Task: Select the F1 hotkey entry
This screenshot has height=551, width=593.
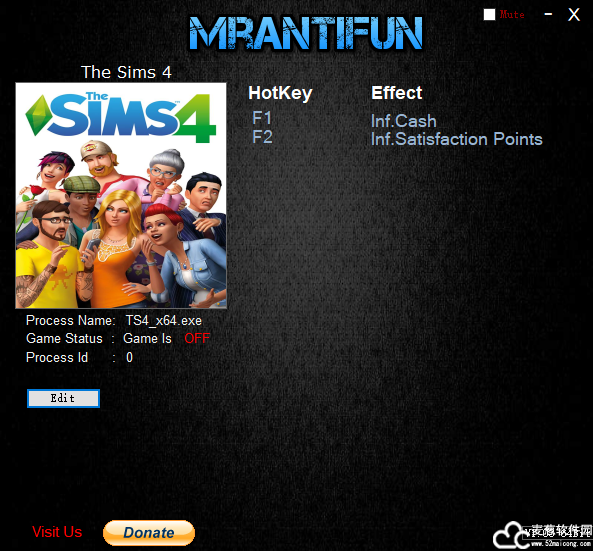Action: coord(262,118)
